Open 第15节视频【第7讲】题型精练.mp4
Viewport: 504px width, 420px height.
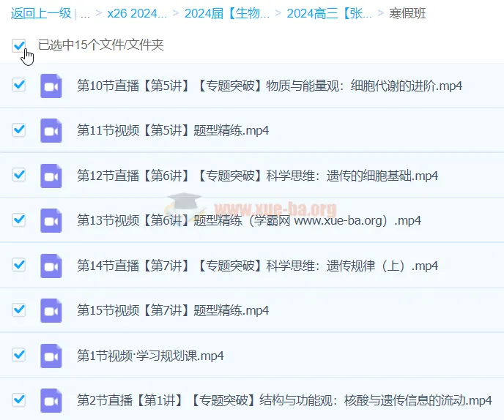[173, 311]
